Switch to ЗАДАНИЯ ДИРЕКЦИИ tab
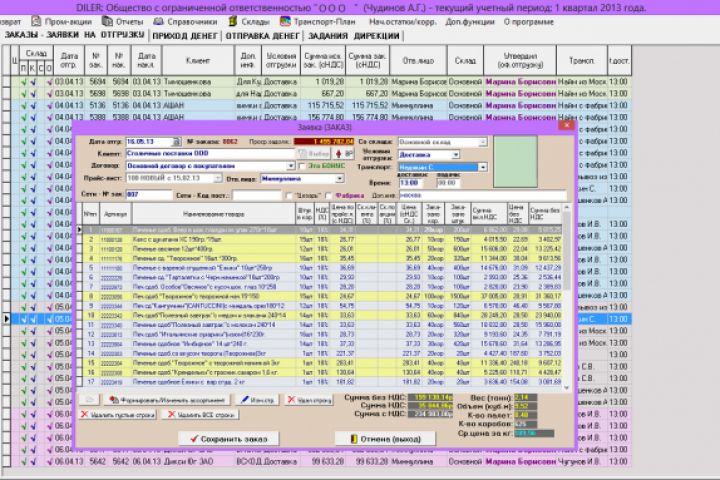 (x=354, y=35)
